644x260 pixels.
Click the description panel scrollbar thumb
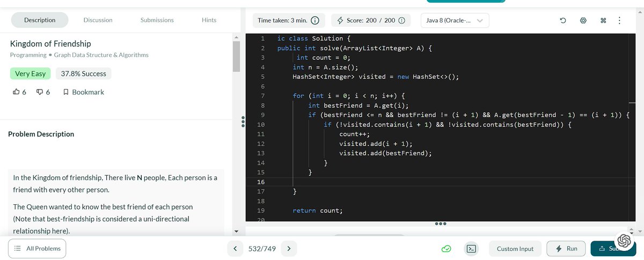[236, 56]
